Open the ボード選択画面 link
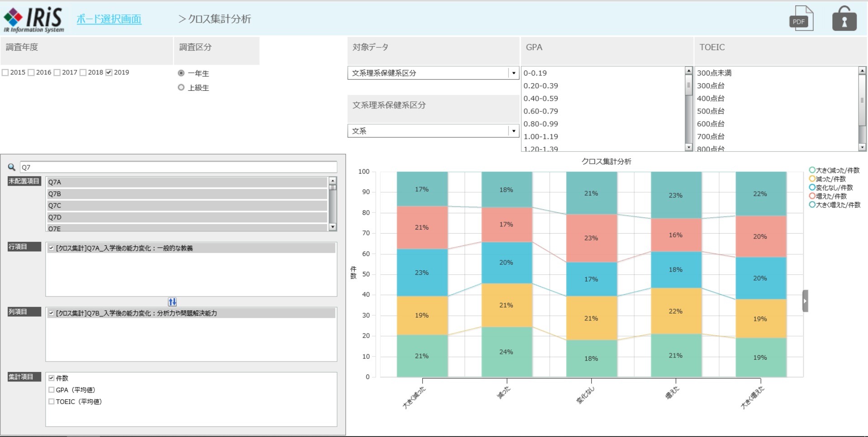The width and height of the screenshot is (868, 437). coord(109,19)
